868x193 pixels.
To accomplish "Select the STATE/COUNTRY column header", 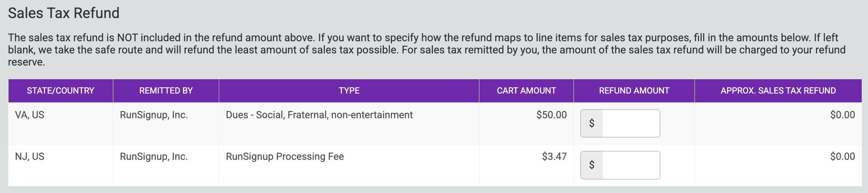I will (61, 91).
